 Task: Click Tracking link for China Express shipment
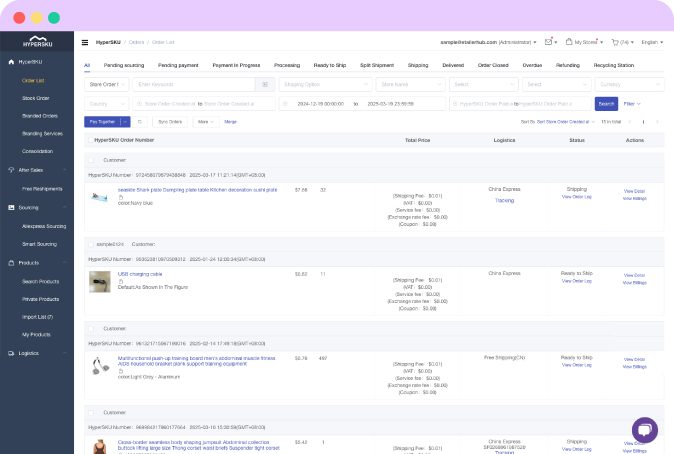pyautogui.click(x=504, y=200)
